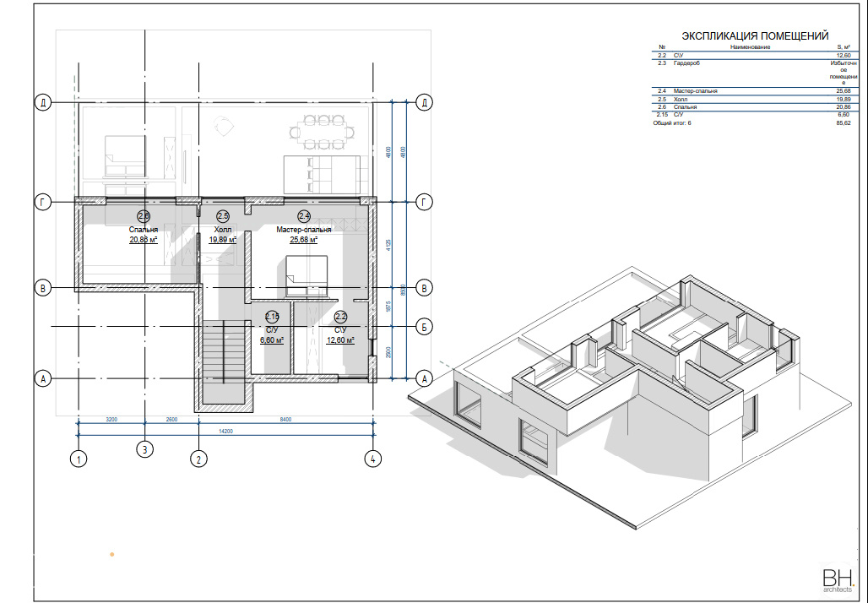Select 12,60 м² area label on plan
Image resolution: width=868 pixels, height=603 pixels.
(x=340, y=340)
